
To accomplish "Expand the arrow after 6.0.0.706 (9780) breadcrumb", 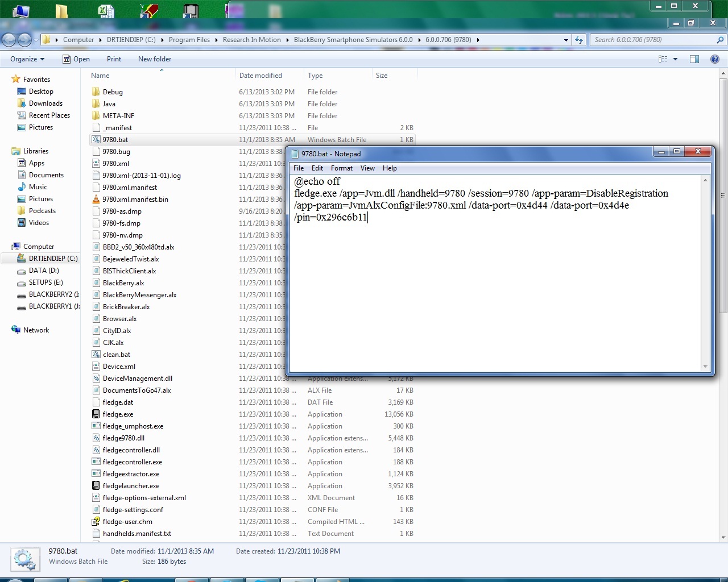I will 478,40.
